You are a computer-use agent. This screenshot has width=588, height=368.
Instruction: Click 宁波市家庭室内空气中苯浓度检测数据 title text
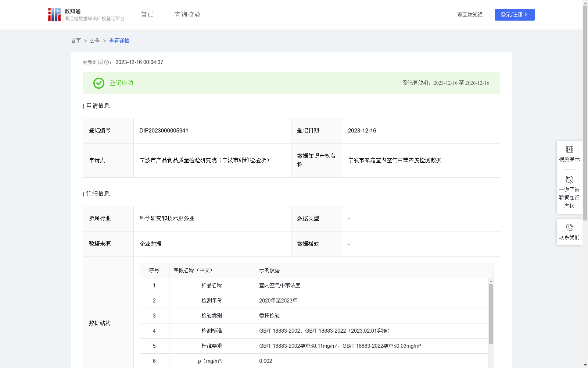(395, 160)
